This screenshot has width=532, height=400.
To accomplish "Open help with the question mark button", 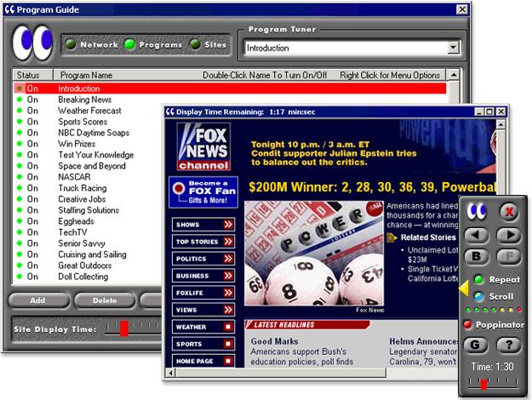I will point(508,345).
